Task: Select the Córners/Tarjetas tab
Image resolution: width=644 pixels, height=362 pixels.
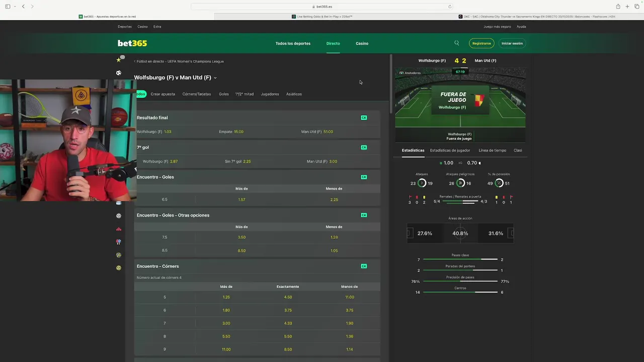Action: click(197, 94)
